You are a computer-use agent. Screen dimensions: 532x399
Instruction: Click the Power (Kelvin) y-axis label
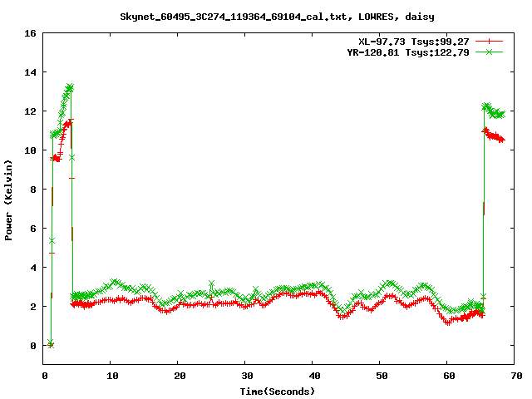coord(9,199)
